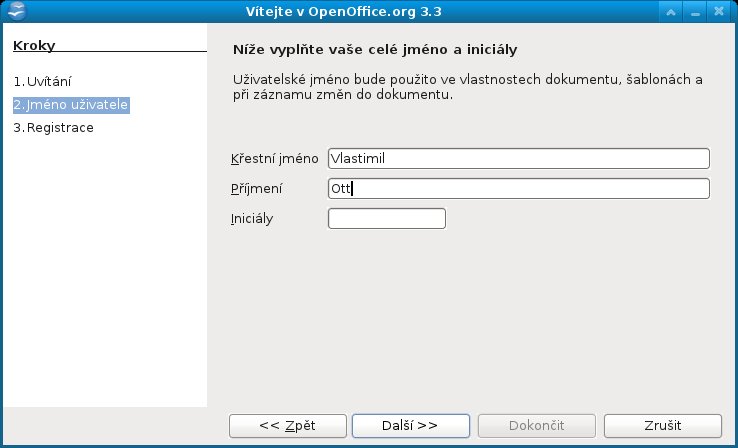The height and width of the screenshot is (448, 738).
Task: Click the Příjmení label
Action: coord(257,189)
